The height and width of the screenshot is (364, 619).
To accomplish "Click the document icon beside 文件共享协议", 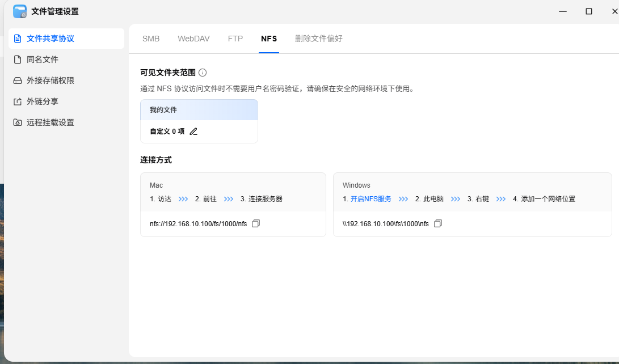I will (x=18, y=39).
